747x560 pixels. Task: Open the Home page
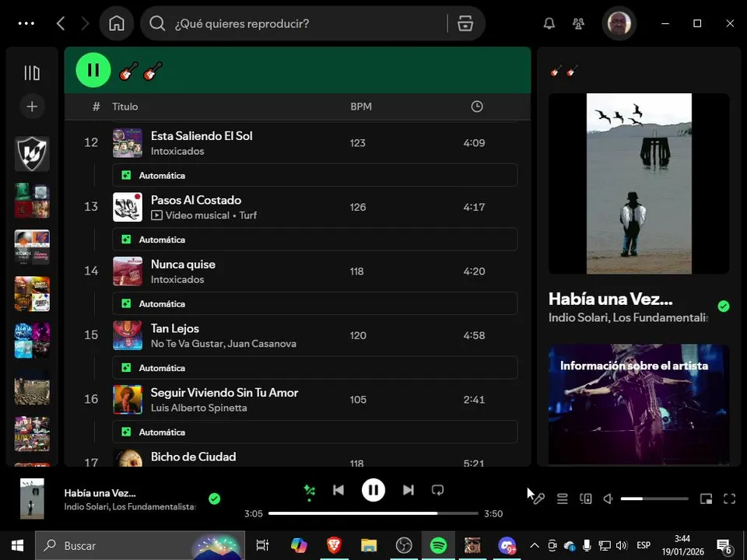tap(117, 23)
